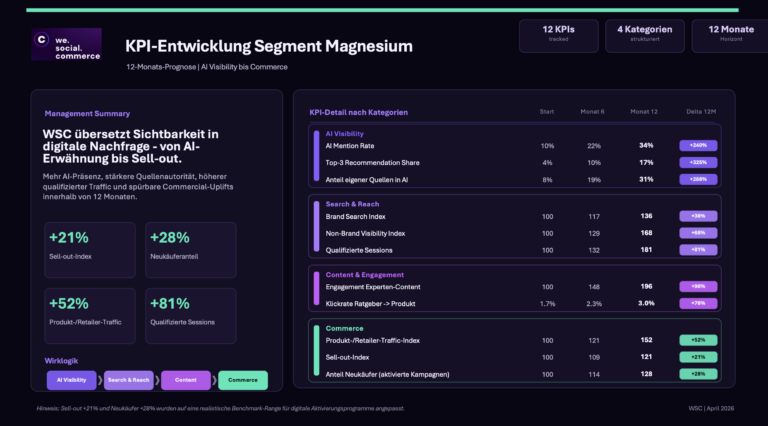Select the Commerce category heading in table

(x=344, y=329)
